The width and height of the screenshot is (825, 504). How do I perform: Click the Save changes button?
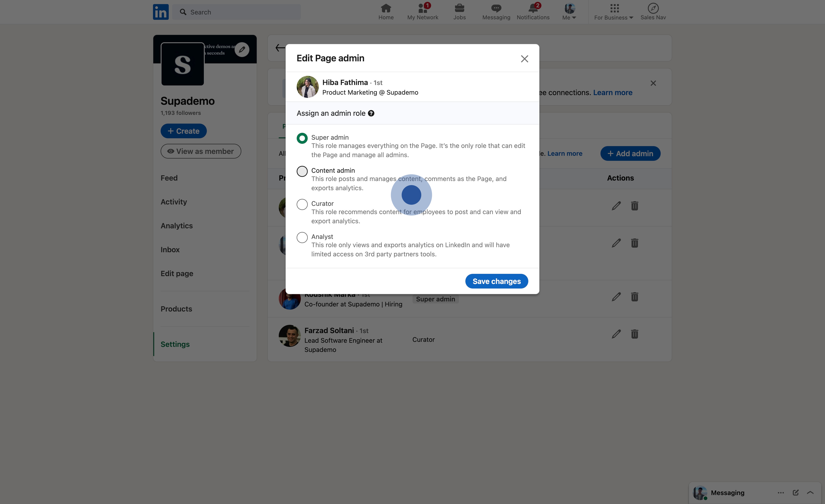coord(497,281)
